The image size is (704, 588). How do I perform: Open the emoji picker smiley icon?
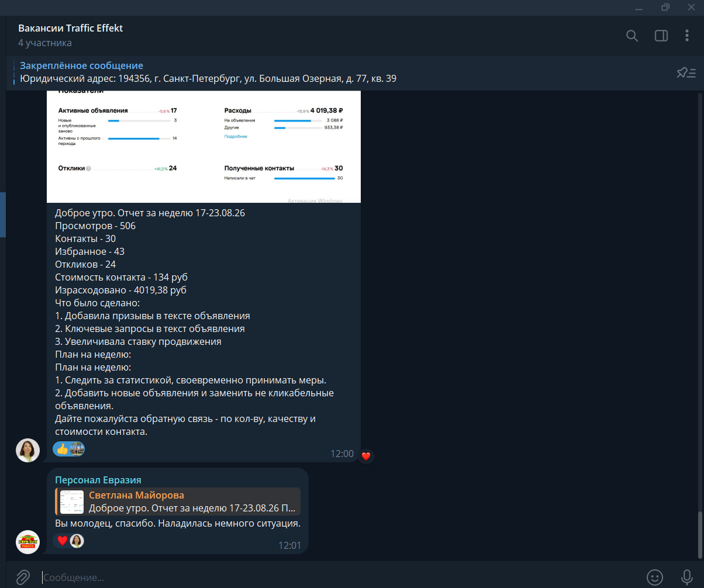(x=655, y=577)
